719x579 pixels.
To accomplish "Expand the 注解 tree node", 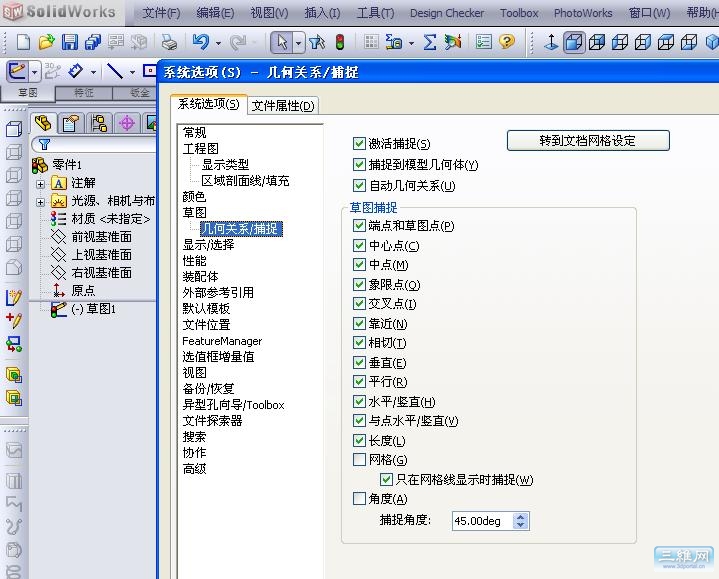I will (x=40, y=184).
